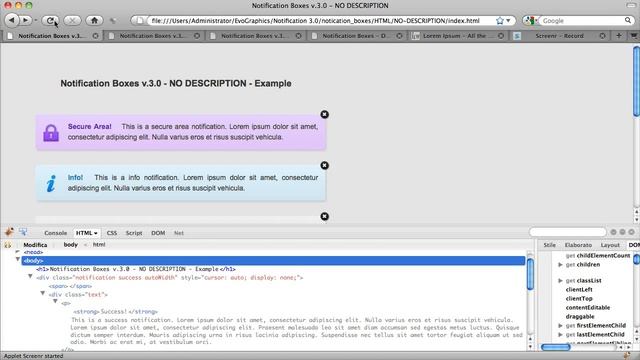Reload the page with the refresh button
640x360 pixels.
tap(50, 20)
